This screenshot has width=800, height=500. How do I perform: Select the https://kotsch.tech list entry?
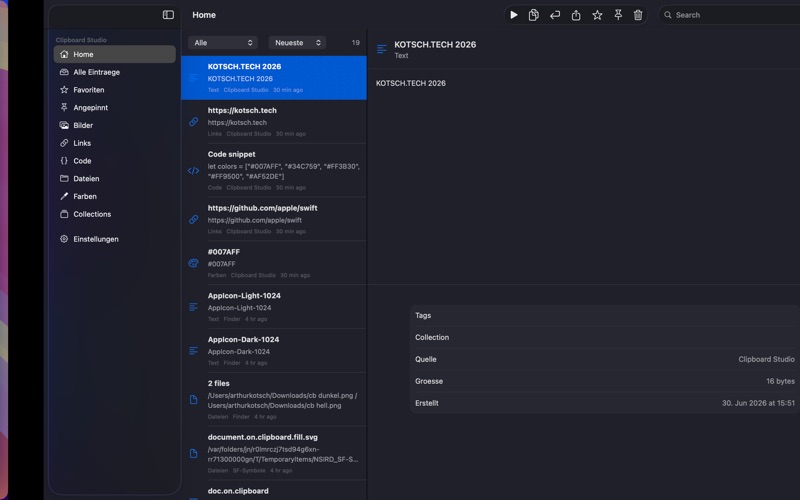click(x=274, y=122)
